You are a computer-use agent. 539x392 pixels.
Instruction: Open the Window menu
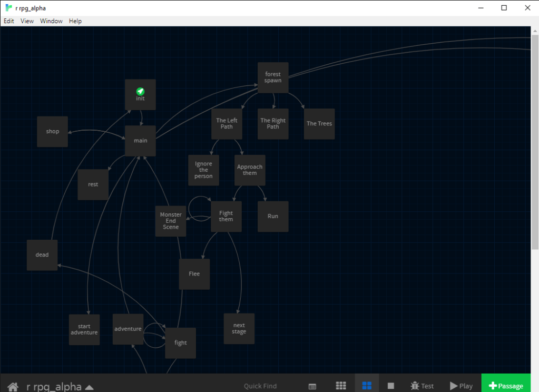pos(51,21)
